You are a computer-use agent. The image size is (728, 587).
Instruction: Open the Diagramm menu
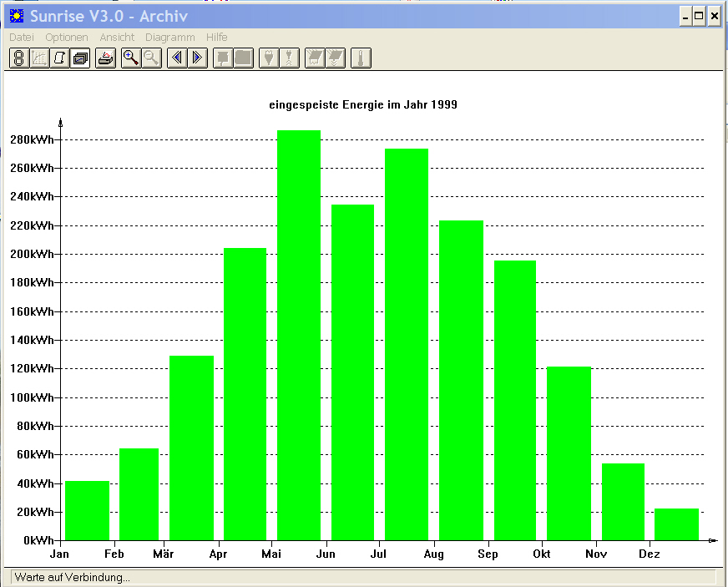pyautogui.click(x=170, y=37)
